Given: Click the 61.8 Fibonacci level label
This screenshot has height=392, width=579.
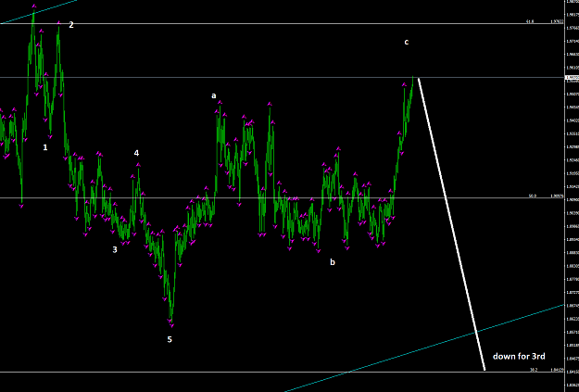Looking at the screenshot, I should [x=530, y=22].
